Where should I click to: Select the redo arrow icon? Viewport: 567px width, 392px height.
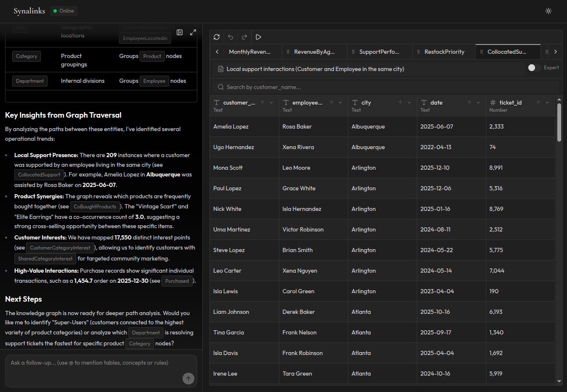tap(244, 37)
